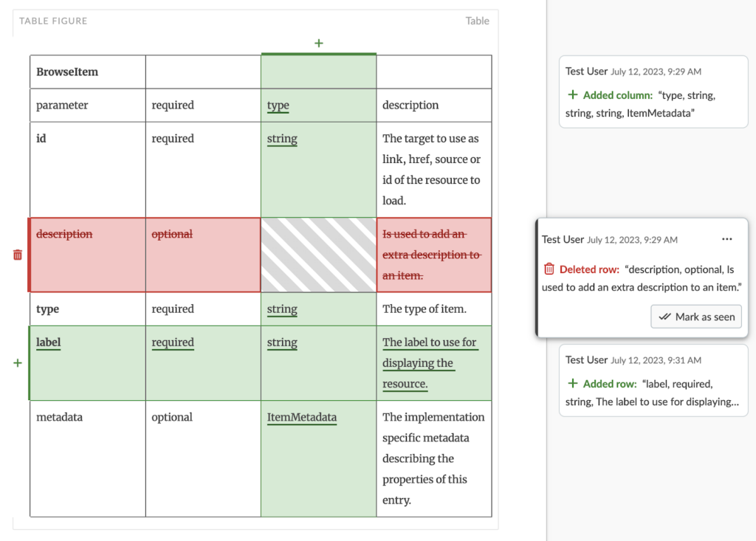Select the Added column comment card
756x541 pixels.
(653, 92)
